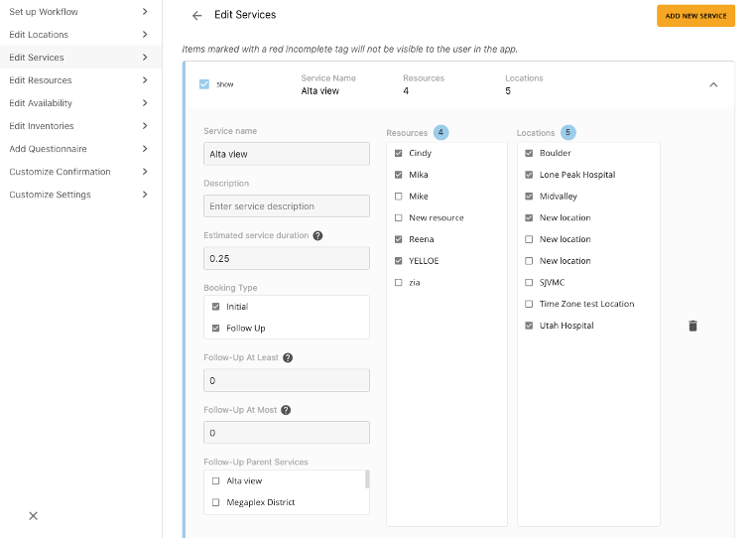Expand the Edit Resources chevron

point(145,80)
